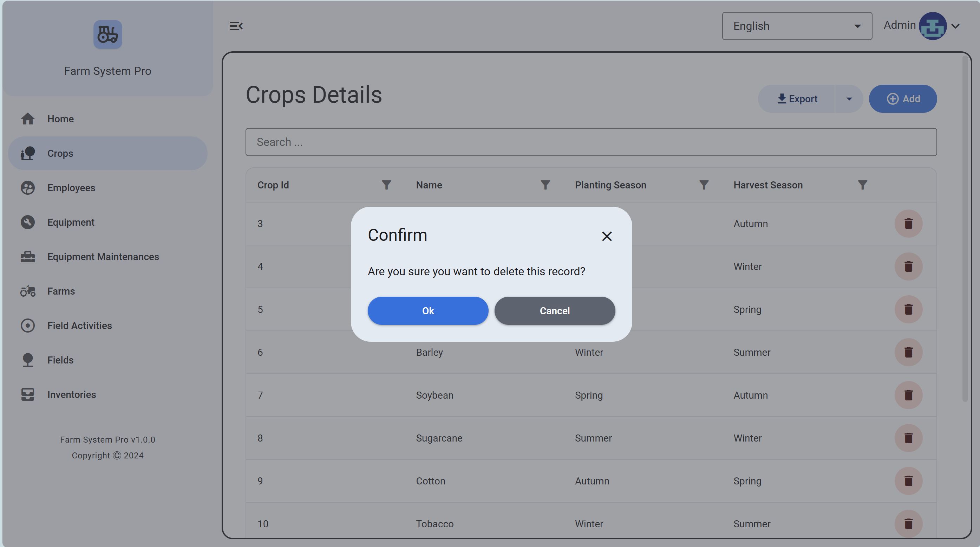Expand the Admin user menu chevron

point(955,26)
